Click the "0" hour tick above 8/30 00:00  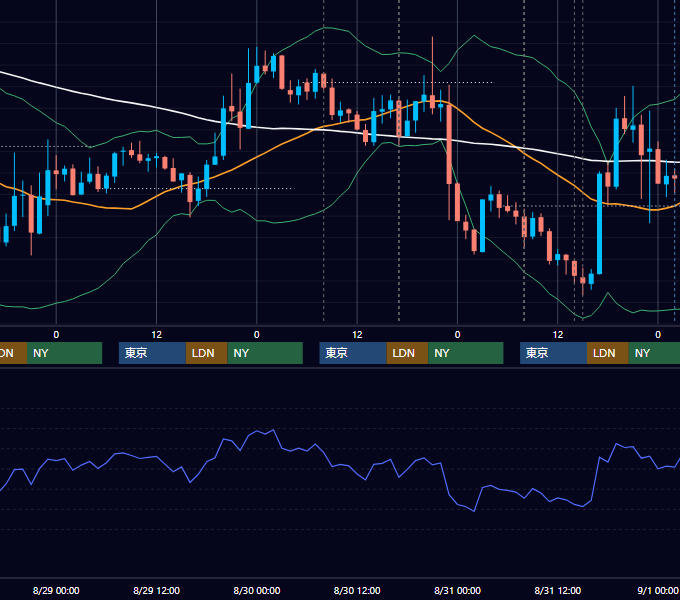pyautogui.click(x=257, y=335)
